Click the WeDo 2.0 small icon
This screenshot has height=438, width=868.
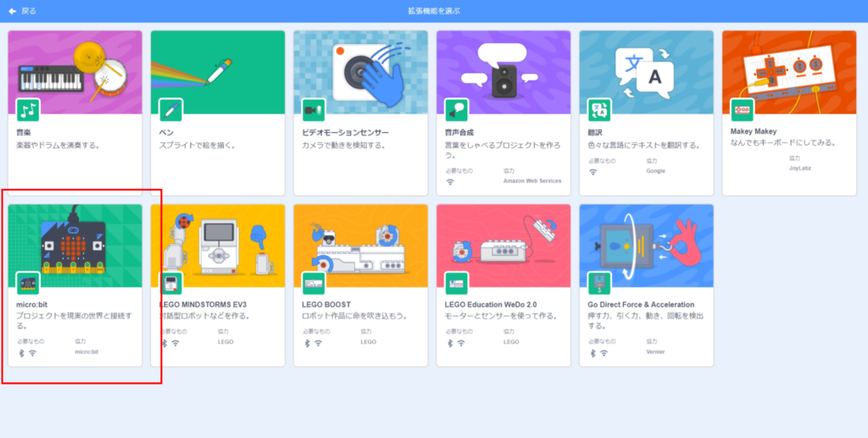[457, 283]
